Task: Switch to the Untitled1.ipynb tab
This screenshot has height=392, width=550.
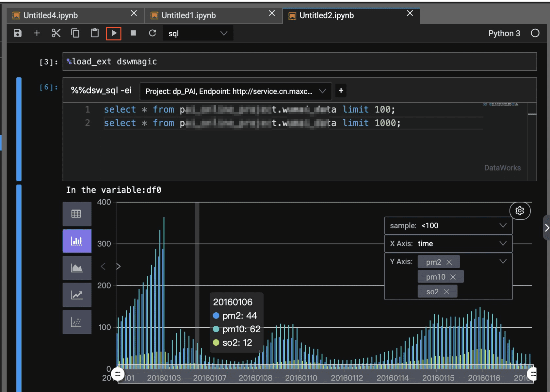Action: 188,15
